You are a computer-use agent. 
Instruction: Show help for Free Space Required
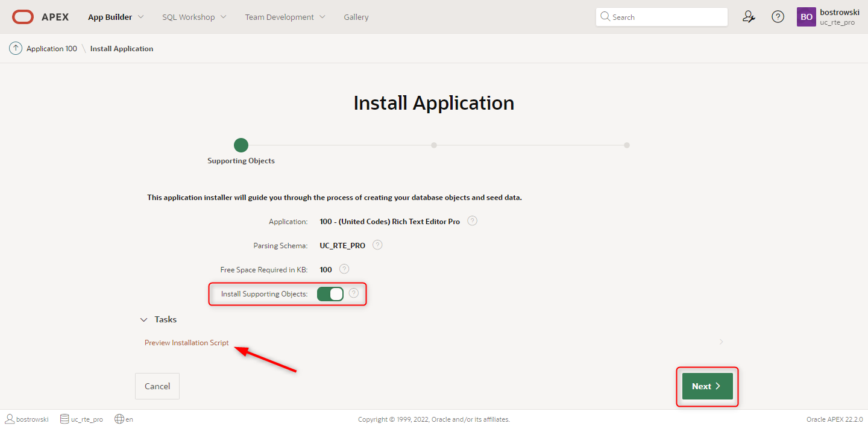click(x=344, y=269)
